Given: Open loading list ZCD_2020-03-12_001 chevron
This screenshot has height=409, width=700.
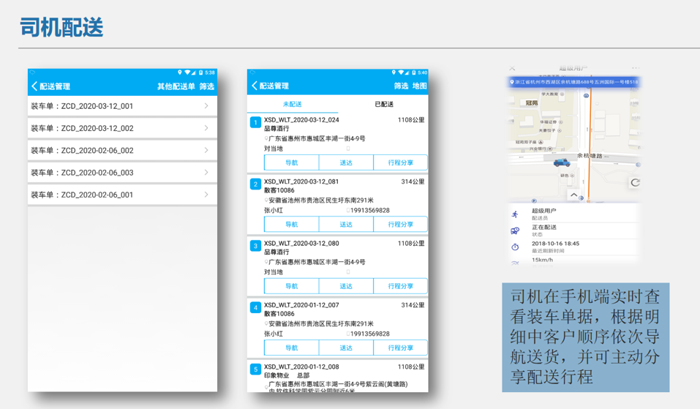Looking at the screenshot, I should pyautogui.click(x=206, y=106).
